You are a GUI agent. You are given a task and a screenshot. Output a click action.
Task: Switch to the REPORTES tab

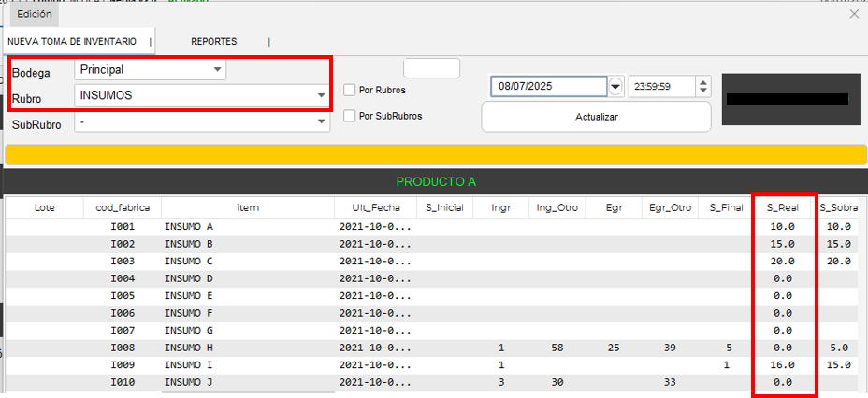coord(213,42)
